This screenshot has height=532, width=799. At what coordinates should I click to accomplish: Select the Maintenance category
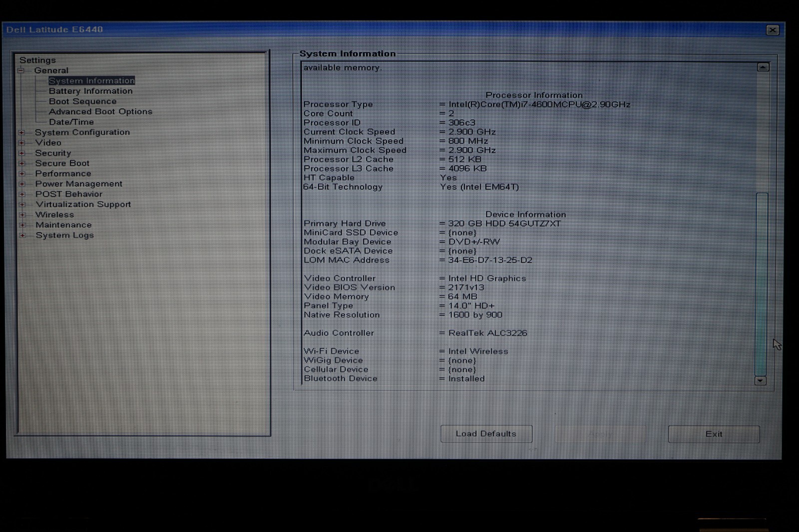63,225
